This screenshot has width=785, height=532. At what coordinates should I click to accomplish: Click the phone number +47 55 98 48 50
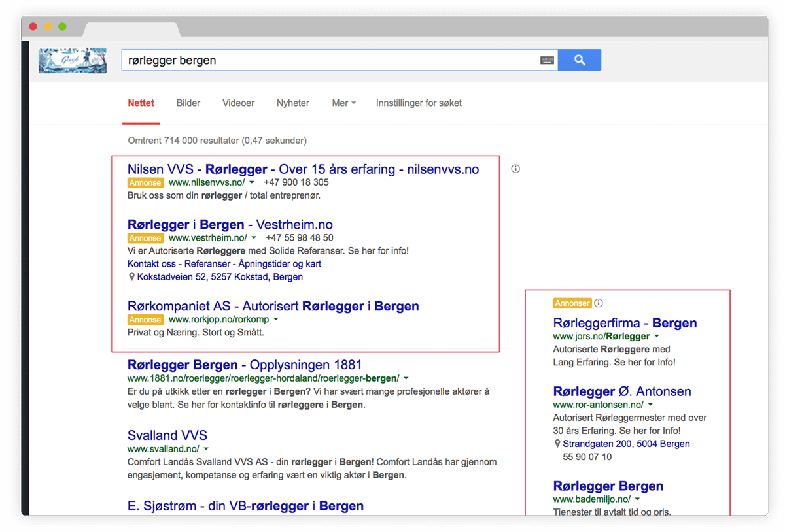point(300,238)
